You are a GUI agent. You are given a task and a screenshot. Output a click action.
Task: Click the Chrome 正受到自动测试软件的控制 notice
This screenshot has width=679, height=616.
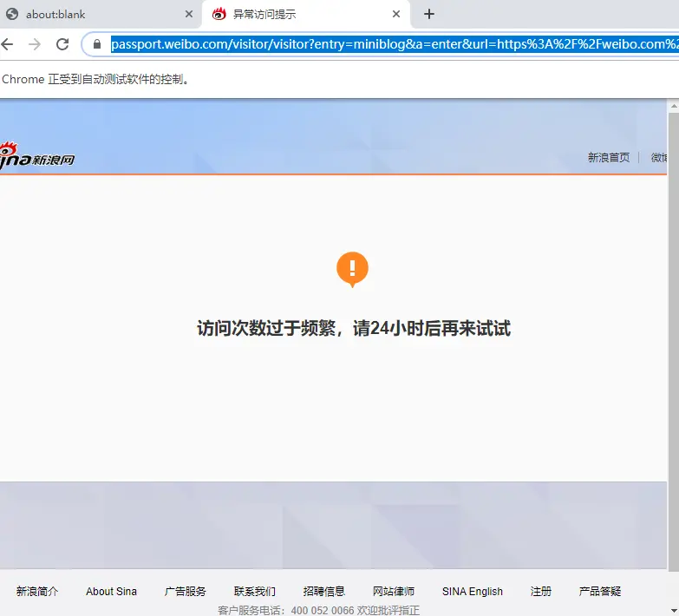[x=95, y=79]
